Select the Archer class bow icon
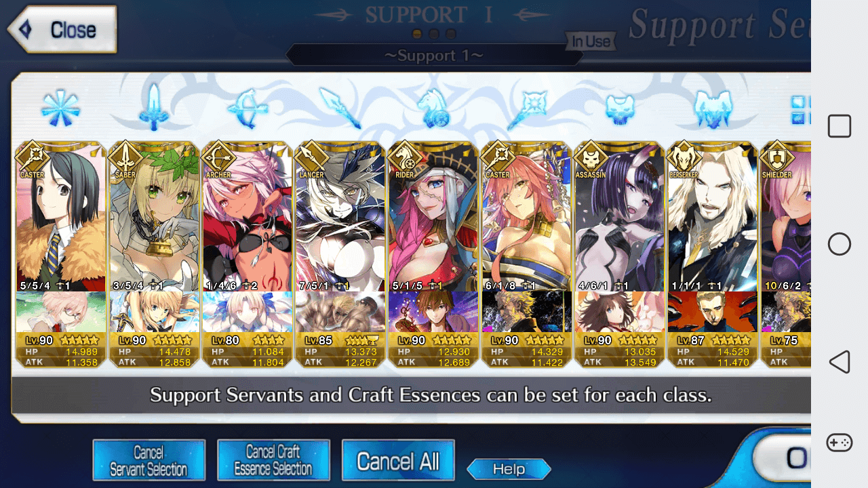This screenshot has height=488, width=868. point(247,108)
